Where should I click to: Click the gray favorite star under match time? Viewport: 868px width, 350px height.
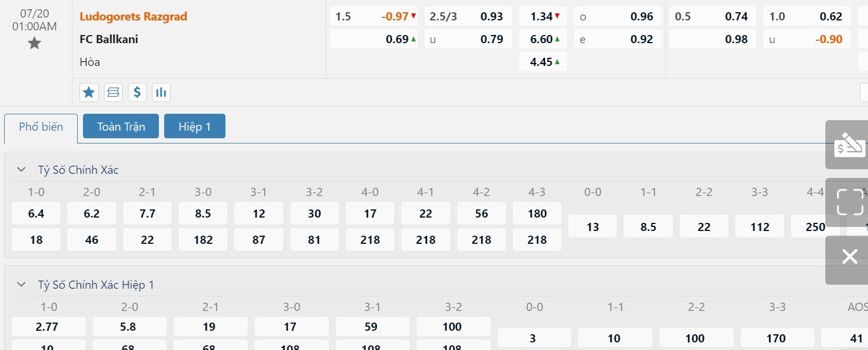pos(34,43)
